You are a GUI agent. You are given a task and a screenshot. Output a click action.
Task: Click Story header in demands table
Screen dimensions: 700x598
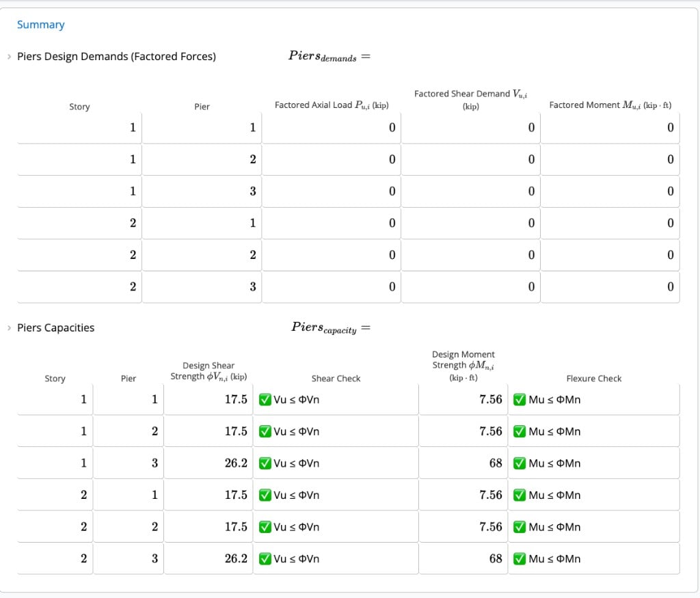pyautogui.click(x=79, y=107)
